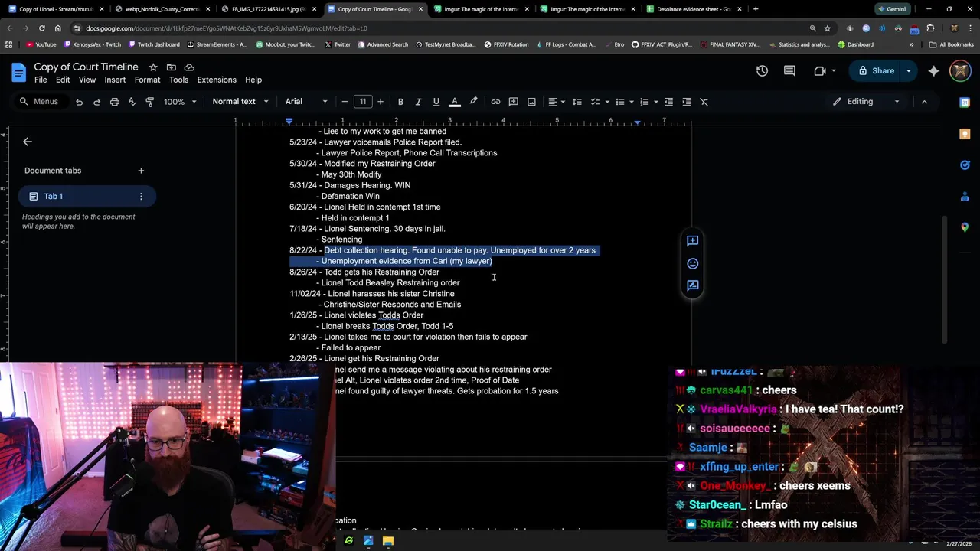This screenshot has height=551, width=980.
Task: Toggle italic formatting
Action: point(418,102)
